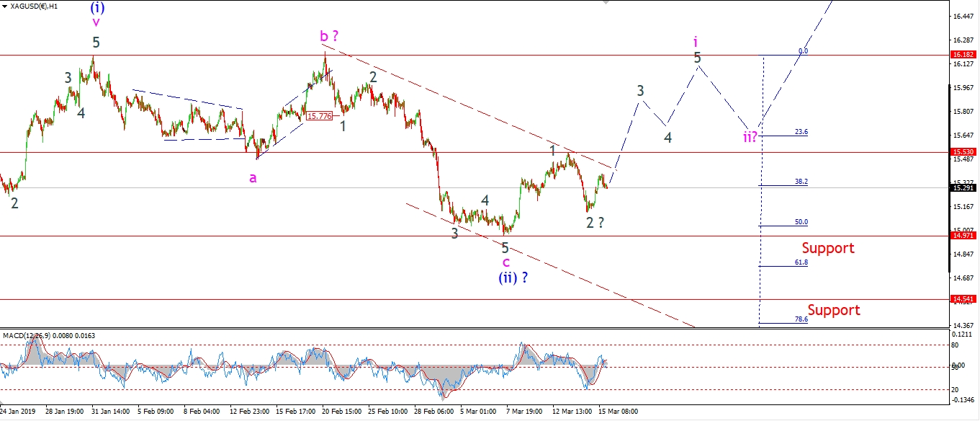The image size is (980, 421).
Task: Click the 16.447 price scale value
Action: (x=963, y=16)
